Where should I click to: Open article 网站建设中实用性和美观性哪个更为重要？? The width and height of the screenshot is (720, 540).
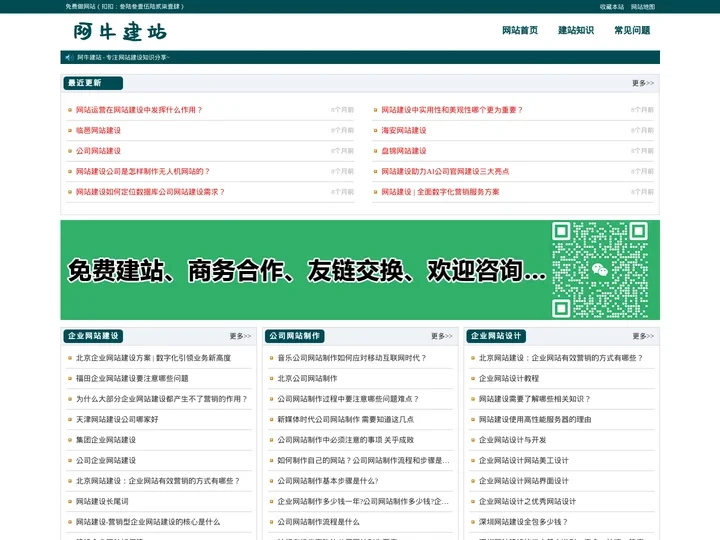(x=452, y=110)
